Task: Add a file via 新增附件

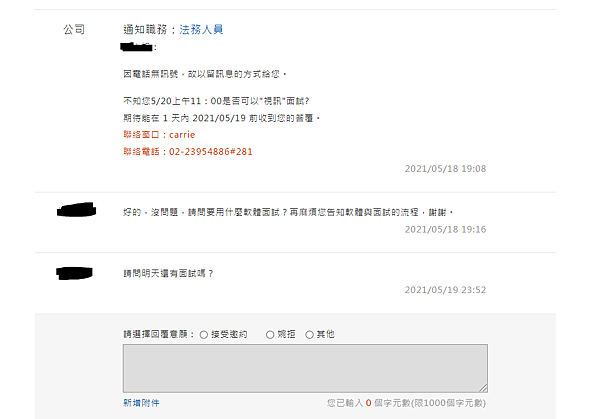Action: 141,403
